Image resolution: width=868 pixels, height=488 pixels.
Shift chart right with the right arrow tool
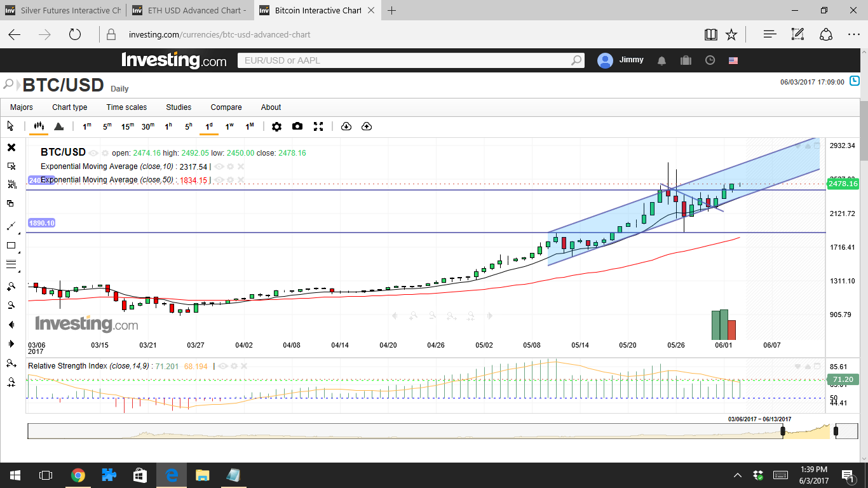(x=11, y=344)
